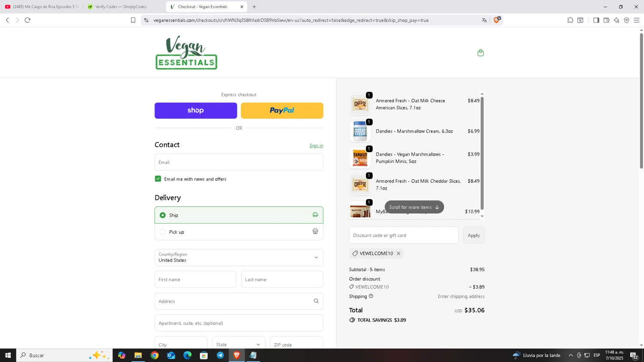Click the Sign in link
The width and height of the screenshot is (644, 362).
coord(316,146)
